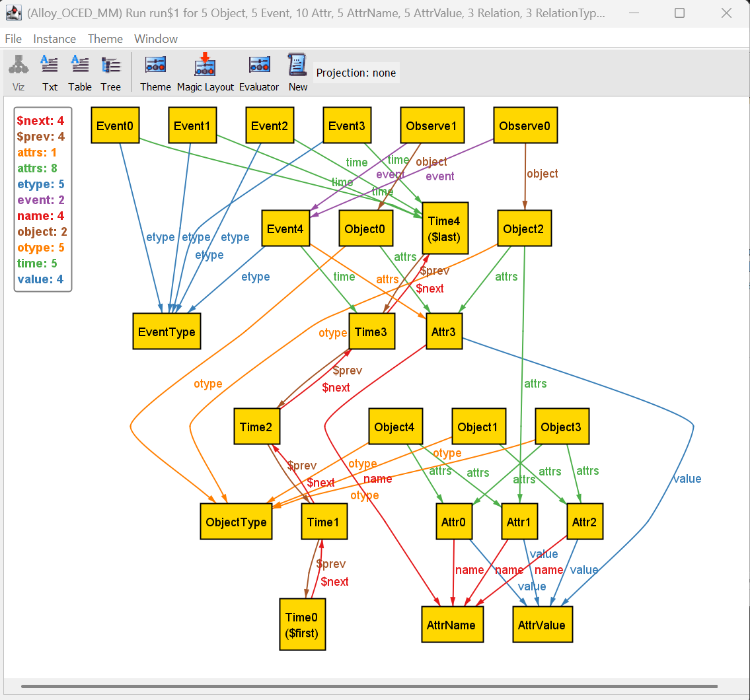
Task: Select the EventType node
Action: [x=166, y=332]
